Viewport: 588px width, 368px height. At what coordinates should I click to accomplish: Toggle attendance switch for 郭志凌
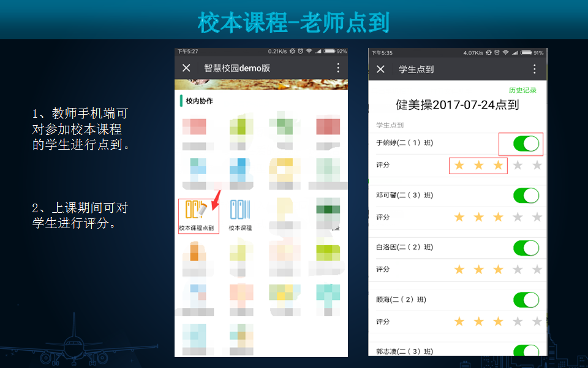pos(526,350)
